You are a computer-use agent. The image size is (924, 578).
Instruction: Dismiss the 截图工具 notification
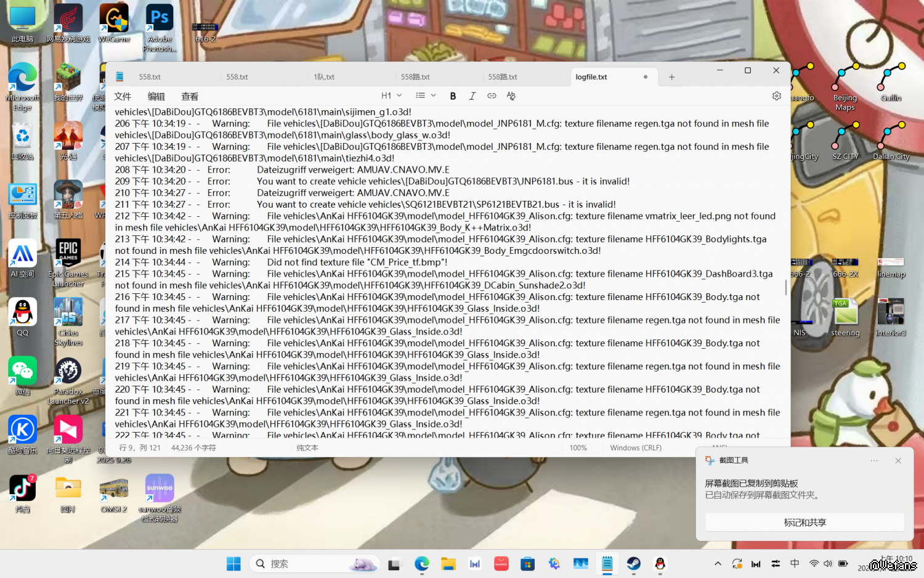pyautogui.click(x=898, y=461)
